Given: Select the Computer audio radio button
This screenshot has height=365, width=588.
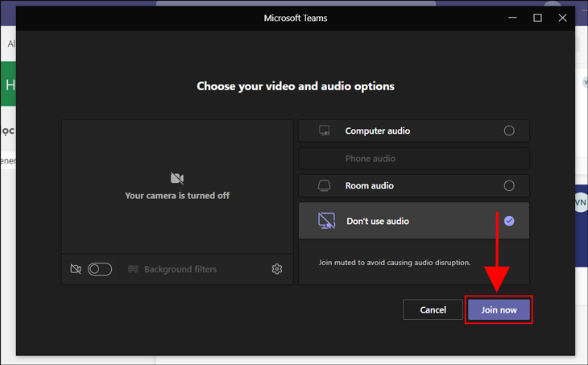Looking at the screenshot, I should click(x=509, y=131).
